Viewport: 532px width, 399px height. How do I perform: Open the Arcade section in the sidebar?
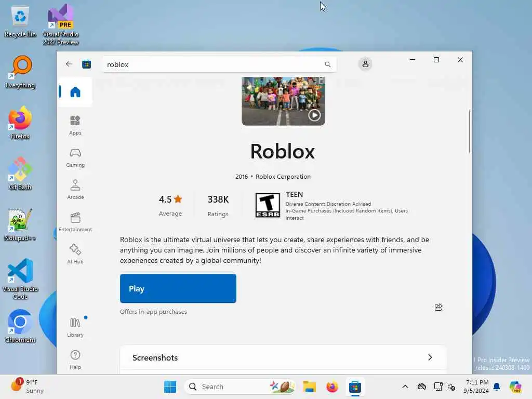point(75,190)
